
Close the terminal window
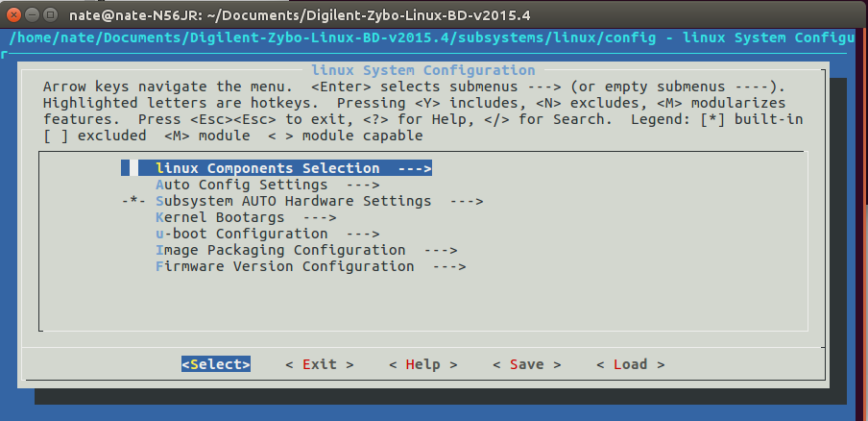(x=13, y=14)
